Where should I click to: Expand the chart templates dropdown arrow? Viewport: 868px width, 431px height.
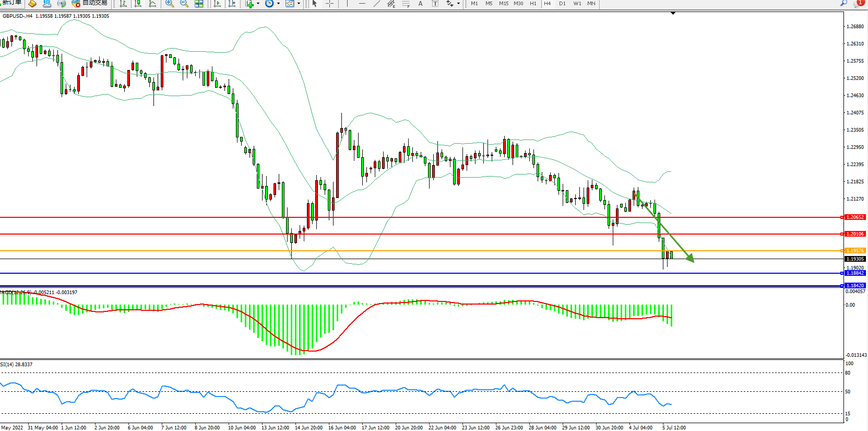coord(299,4)
